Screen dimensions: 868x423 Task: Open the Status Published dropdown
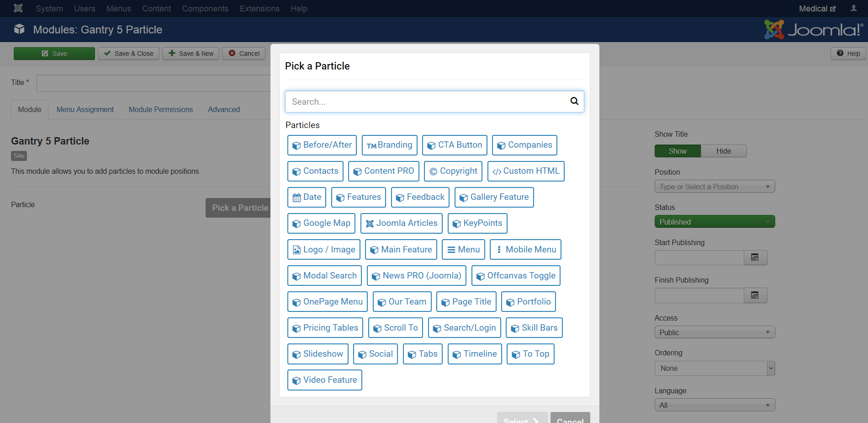pyautogui.click(x=715, y=222)
